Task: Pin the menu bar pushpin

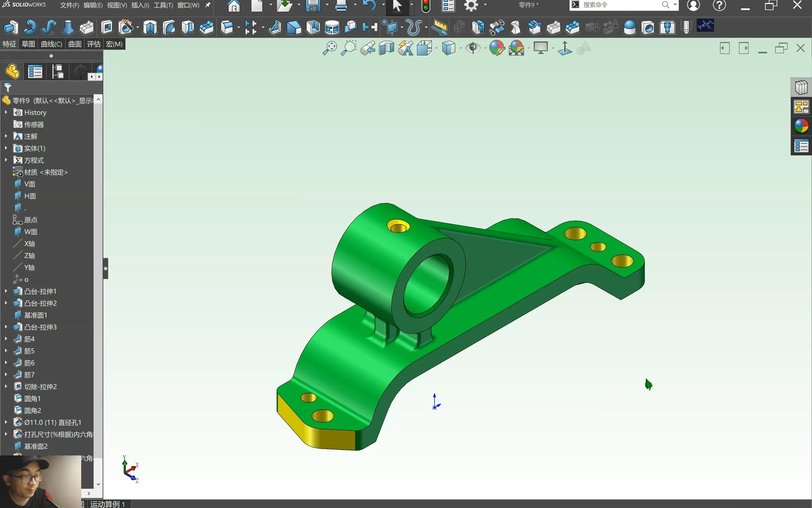Action: point(208,5)
